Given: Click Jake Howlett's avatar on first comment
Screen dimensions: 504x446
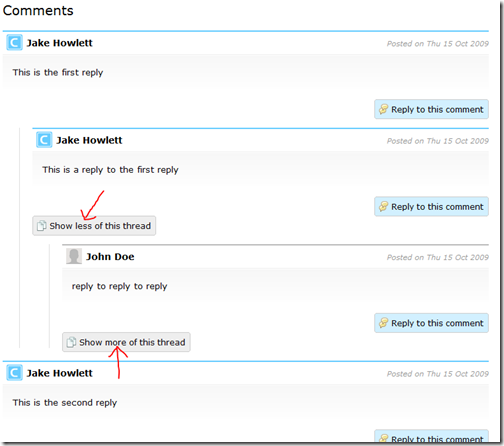Looking at the screenshot, I should (x=14, y=43).
